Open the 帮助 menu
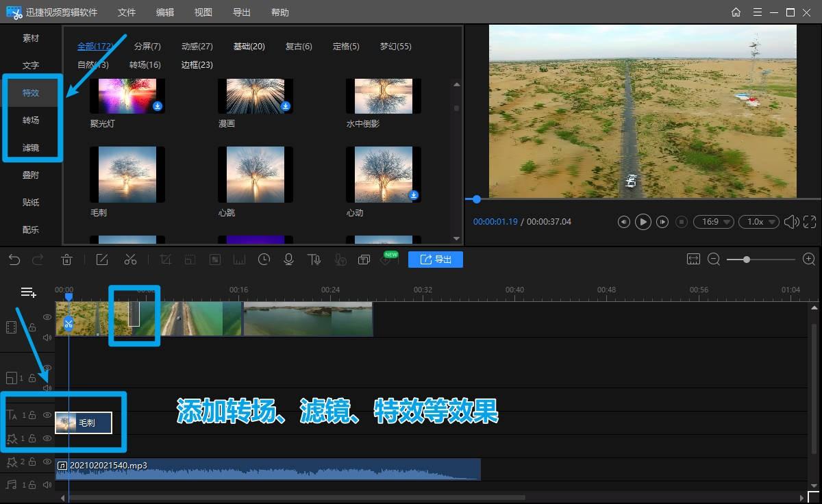822x504 pixels. pos(280,12)
